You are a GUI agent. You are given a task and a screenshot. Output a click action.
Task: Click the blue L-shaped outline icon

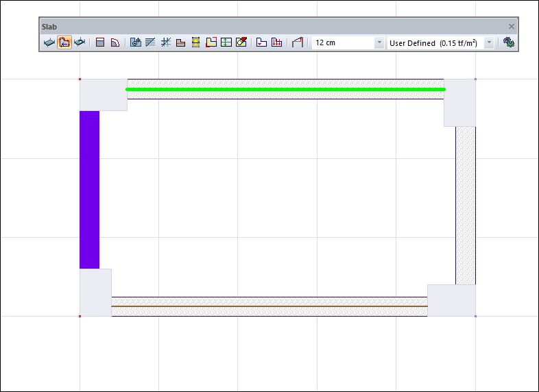(x=261, y=42)
